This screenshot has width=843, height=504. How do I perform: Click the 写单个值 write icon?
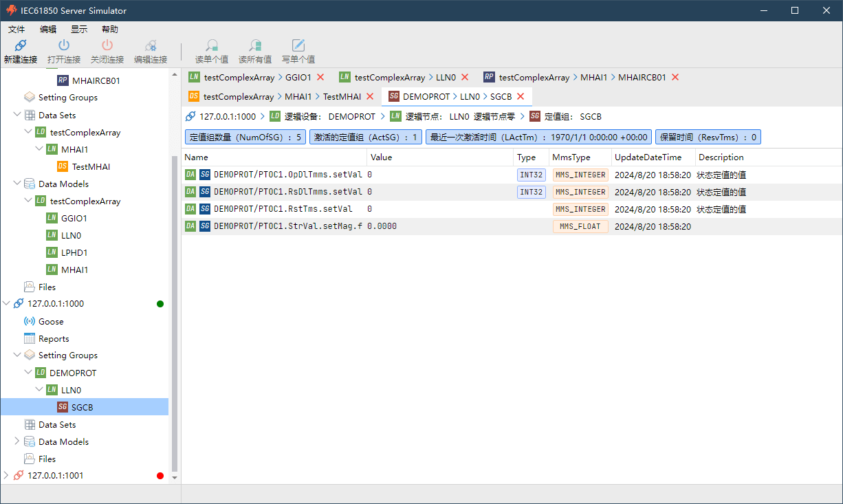298,46
